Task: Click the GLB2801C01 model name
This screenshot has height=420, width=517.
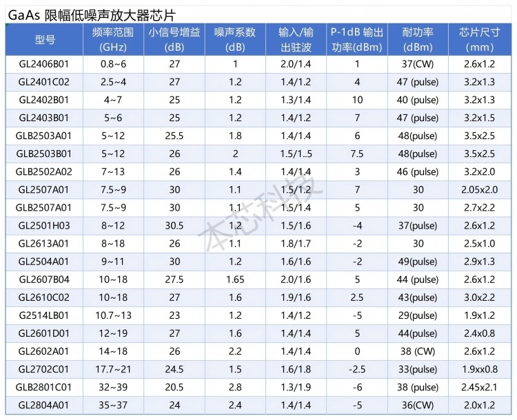Action: (x=44, y=387)
